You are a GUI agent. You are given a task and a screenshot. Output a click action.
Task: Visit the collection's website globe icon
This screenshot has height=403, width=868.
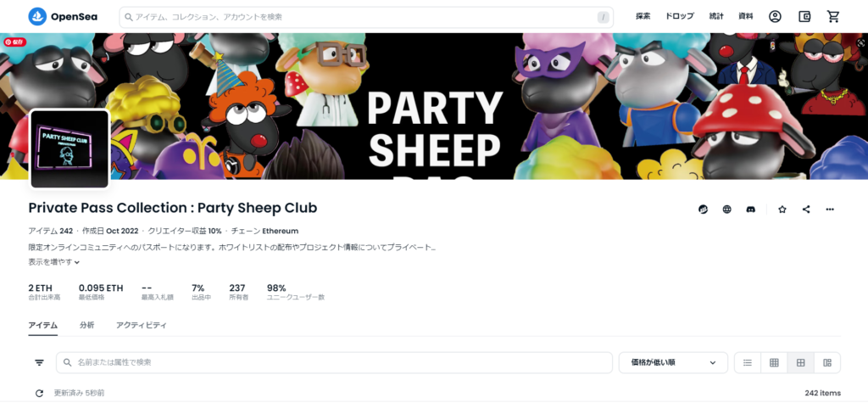tap(726, 210)
